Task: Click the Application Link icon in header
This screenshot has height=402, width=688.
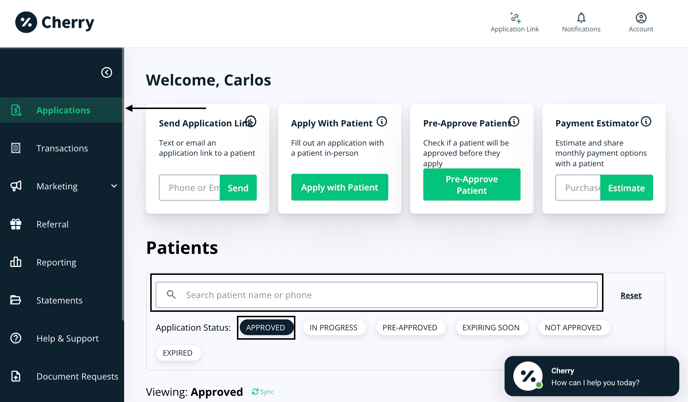Action: (515, 17)
